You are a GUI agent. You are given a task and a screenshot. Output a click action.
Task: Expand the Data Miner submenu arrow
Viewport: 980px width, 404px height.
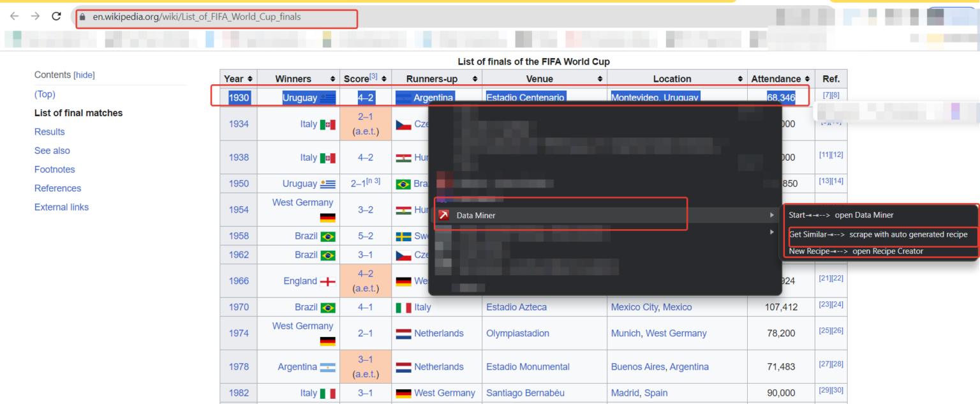pyautogui.click(x=772, y=215)
